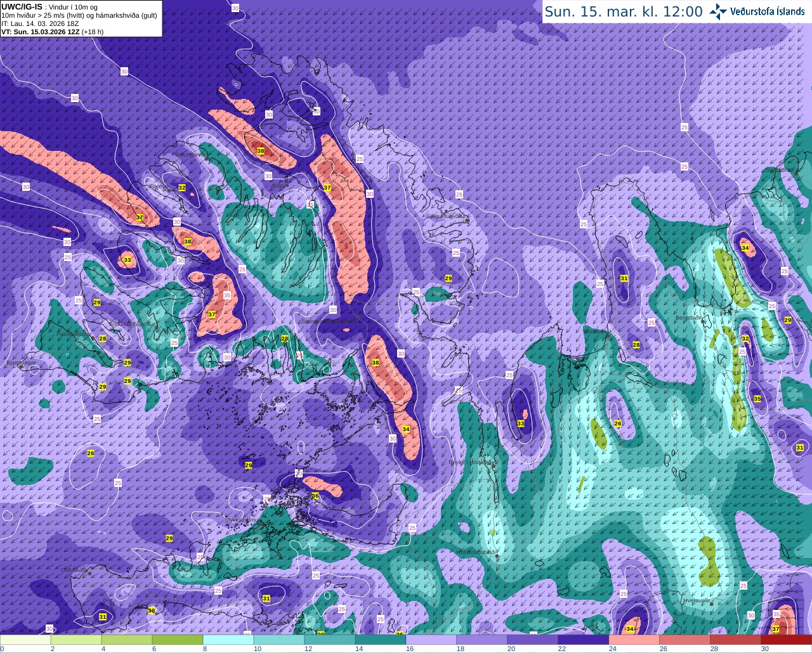Click the Gjögurflugvöllur station label
The image size is (812, 653).
pyautogui.click(x=447, y=216)
